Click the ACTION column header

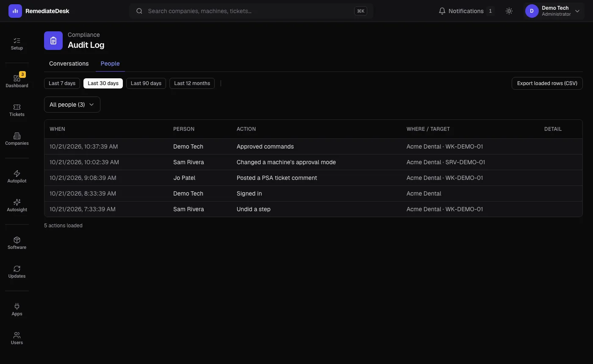pos(246,129)
